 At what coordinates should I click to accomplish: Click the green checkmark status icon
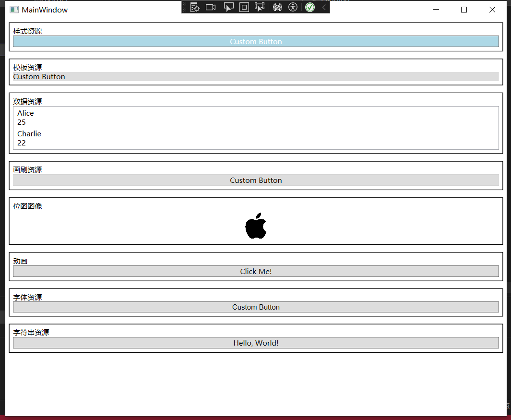[x=310, y=7]
